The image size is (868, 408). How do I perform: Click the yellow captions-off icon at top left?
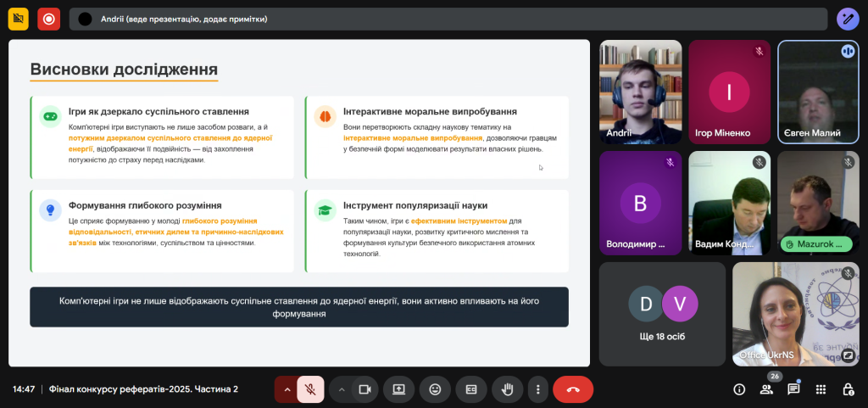(18, 19)
